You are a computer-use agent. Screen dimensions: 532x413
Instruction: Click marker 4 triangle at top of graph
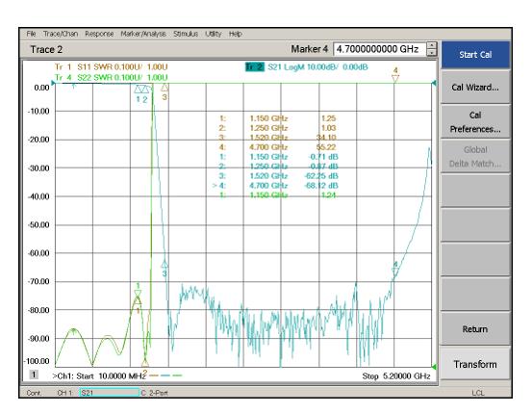395,79
